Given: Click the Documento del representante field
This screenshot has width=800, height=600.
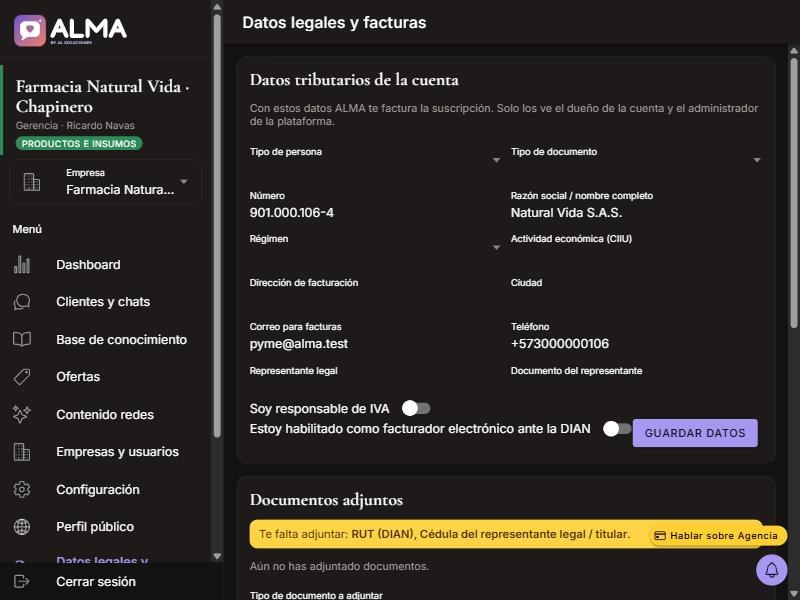Looking at the screenshot, I should click(x=636, y=379).
